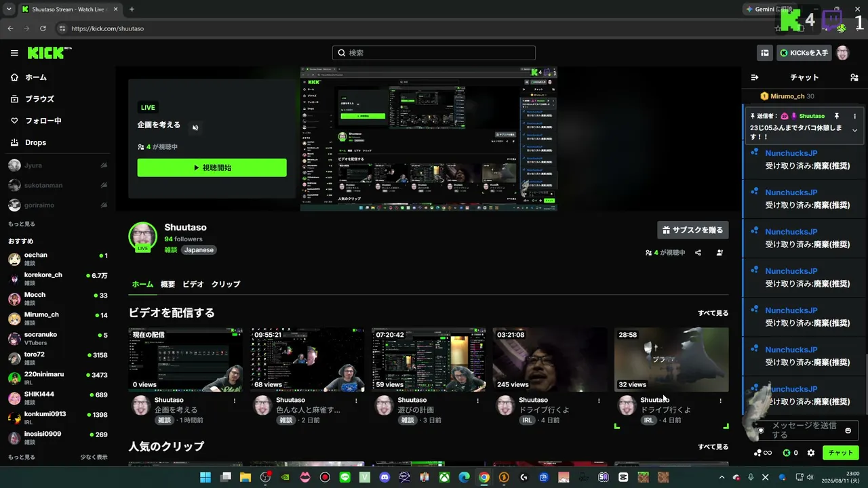868x488 pixels.
Task: Click the chat message input field
Action: (x=806, y=430)
